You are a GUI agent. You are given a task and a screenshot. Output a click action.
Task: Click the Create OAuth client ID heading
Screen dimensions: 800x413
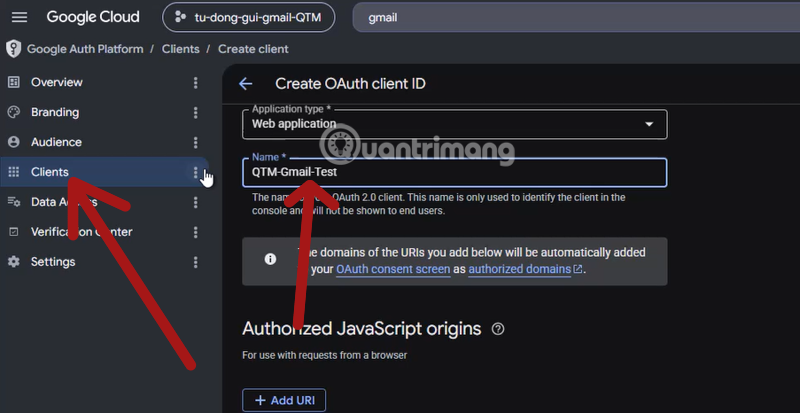coord(351,84)
